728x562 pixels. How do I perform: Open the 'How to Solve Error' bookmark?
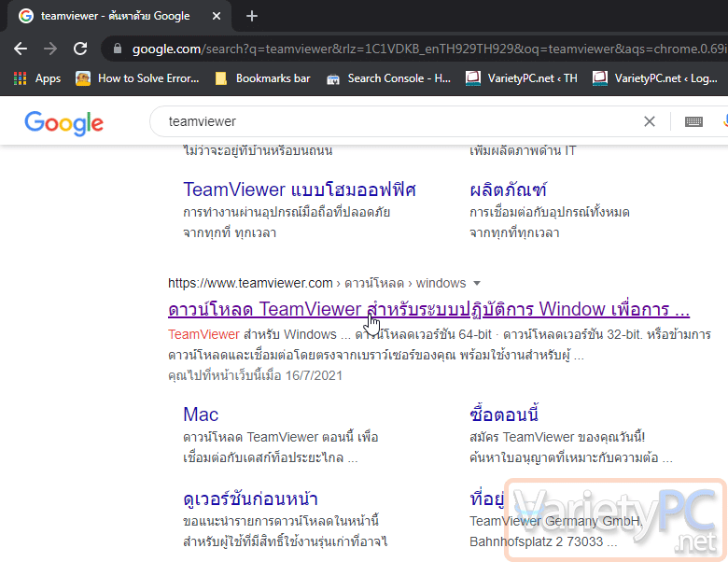pyautogui.click(x=137, y=78)
